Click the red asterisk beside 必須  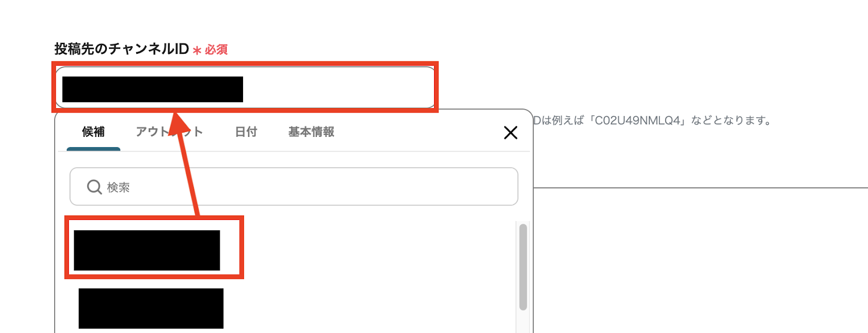point(197,51)
